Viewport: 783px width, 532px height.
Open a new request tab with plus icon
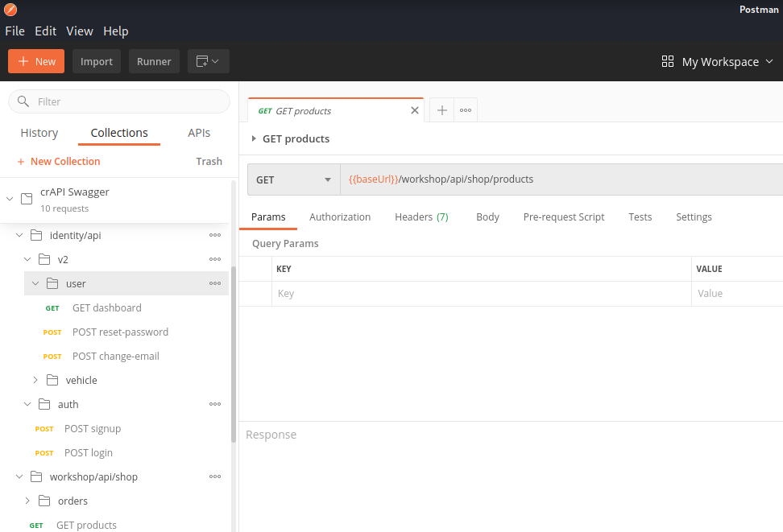(x=441, y=110)
